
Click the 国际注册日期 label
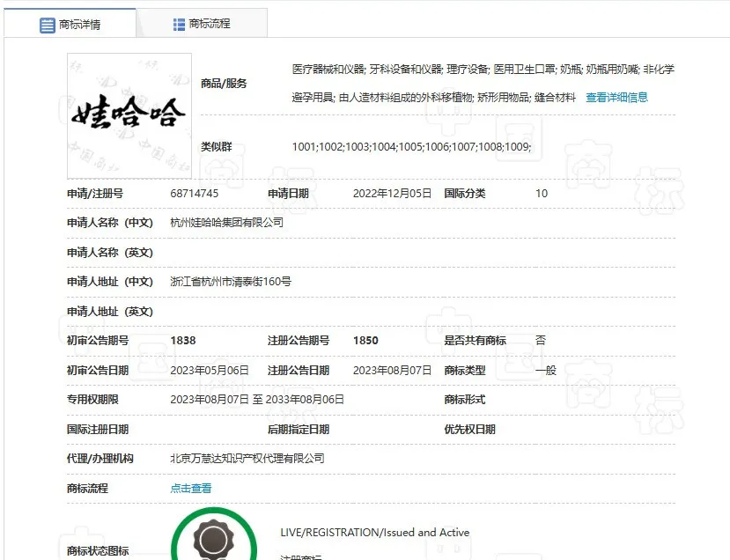point(98,429)
